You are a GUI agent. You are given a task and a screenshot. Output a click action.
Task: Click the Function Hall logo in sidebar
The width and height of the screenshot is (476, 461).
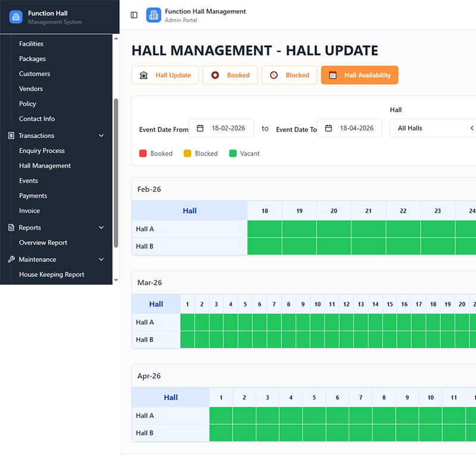(16, 17)
